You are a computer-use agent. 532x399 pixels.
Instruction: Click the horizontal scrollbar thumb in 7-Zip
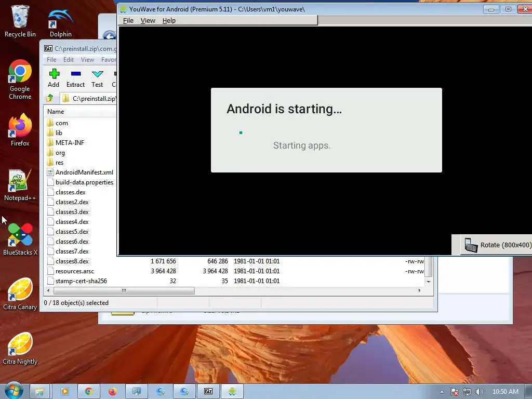pyautogui.click(x=124, y=290)
